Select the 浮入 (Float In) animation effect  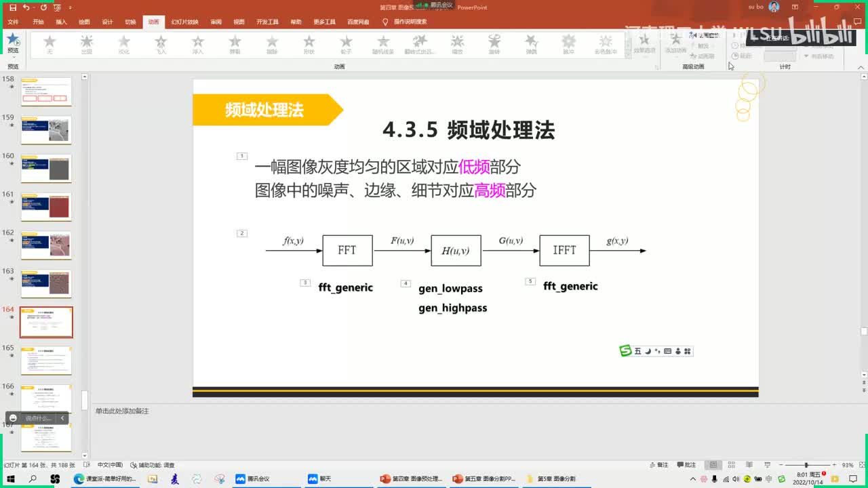coord(197,45)
